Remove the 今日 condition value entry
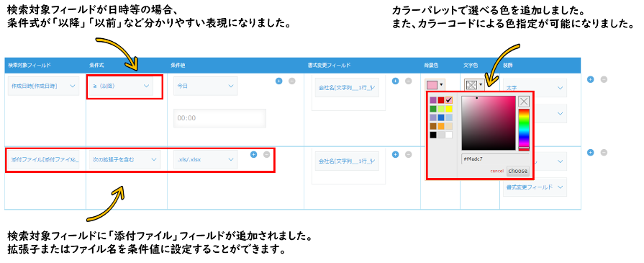The image size is (644, 263). (291, 81)
